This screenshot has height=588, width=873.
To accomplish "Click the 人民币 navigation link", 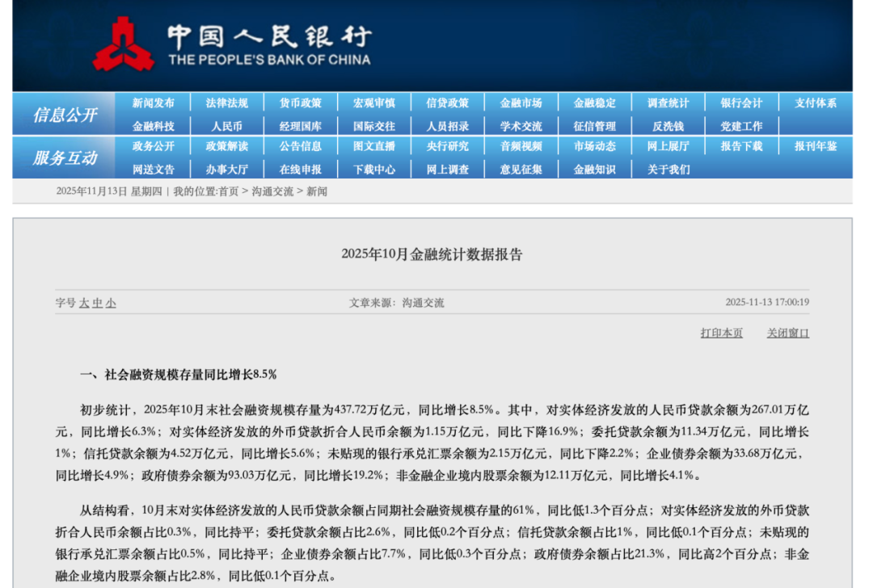I will pyautogui.click(x=227, y=126).
